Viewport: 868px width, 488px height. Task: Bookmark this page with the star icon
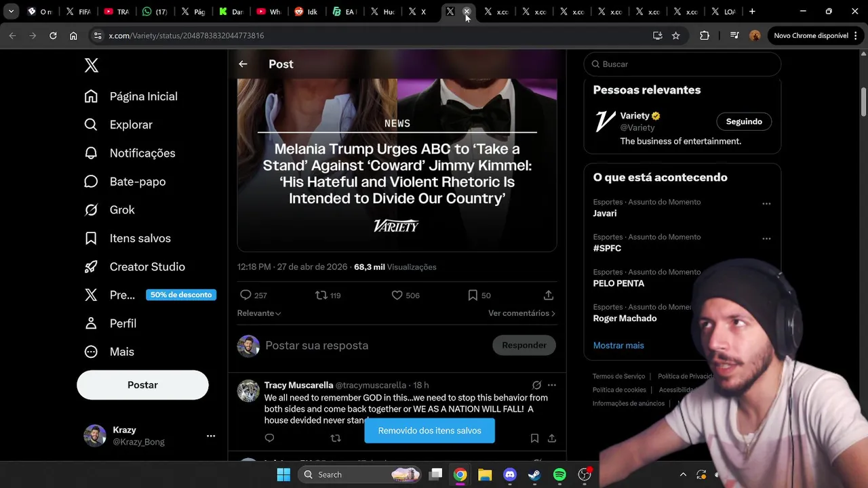click(675, 35)
